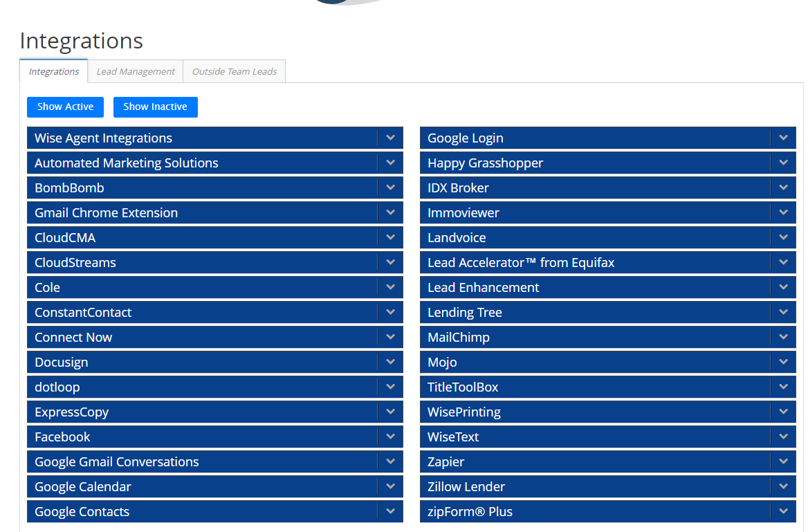This screenshot has width=808, height=532.
Task: Expand the Happy Grasshopper chevron
Action: point(784,163)
